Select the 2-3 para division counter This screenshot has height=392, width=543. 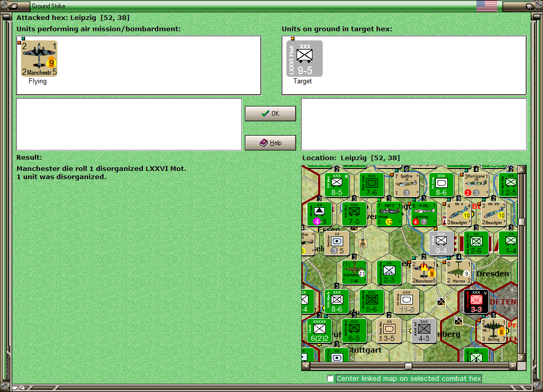389,272
